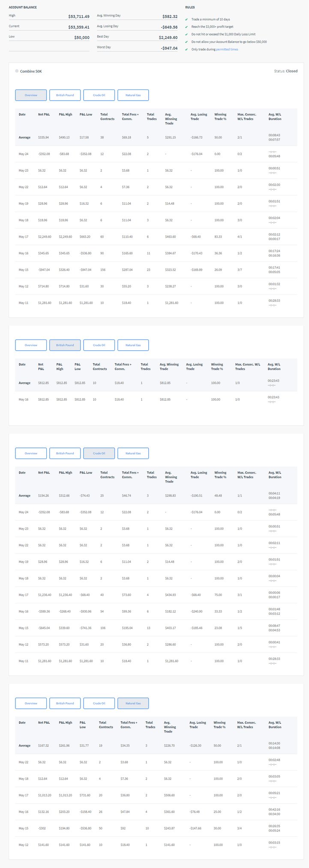
Task: Click the gray status dot beside Combine 50K
Action: pos(17,71)
